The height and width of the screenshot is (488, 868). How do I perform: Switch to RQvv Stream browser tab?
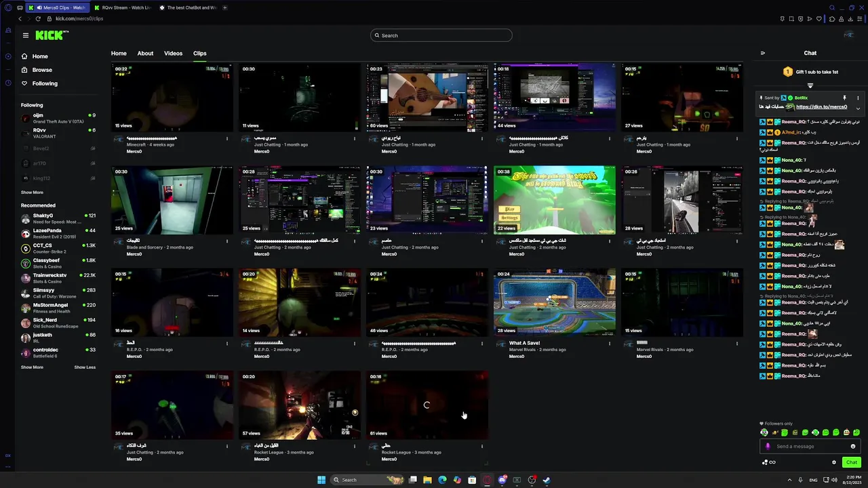122,7
